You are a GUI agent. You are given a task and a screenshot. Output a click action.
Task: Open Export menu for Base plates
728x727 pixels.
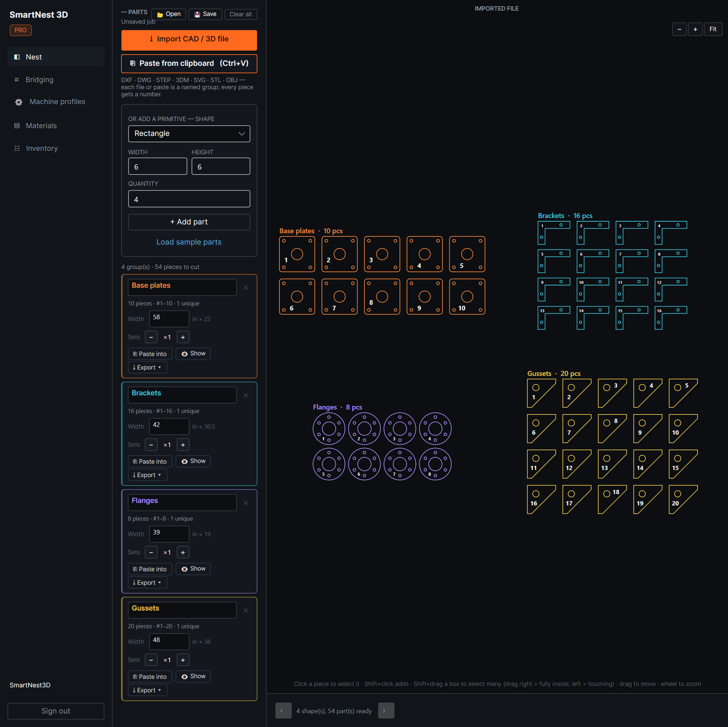click(148, 368)
